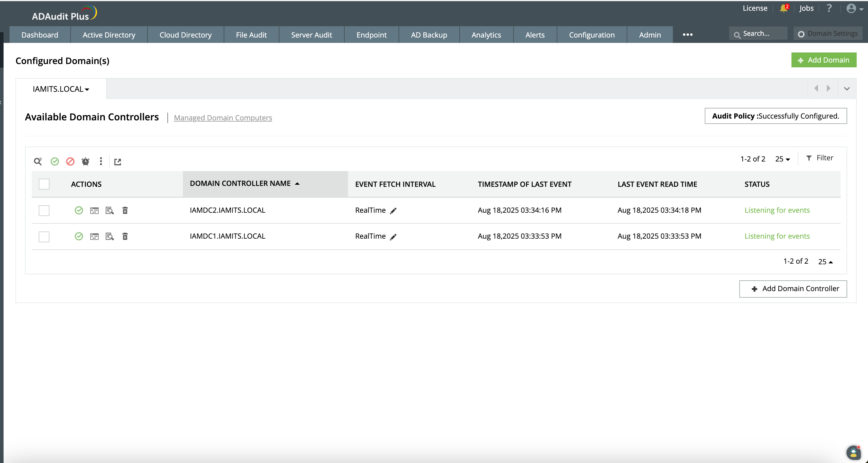Click the Add Domain button
This screenshot has height=463, width=868.
(x=824, y=60)
